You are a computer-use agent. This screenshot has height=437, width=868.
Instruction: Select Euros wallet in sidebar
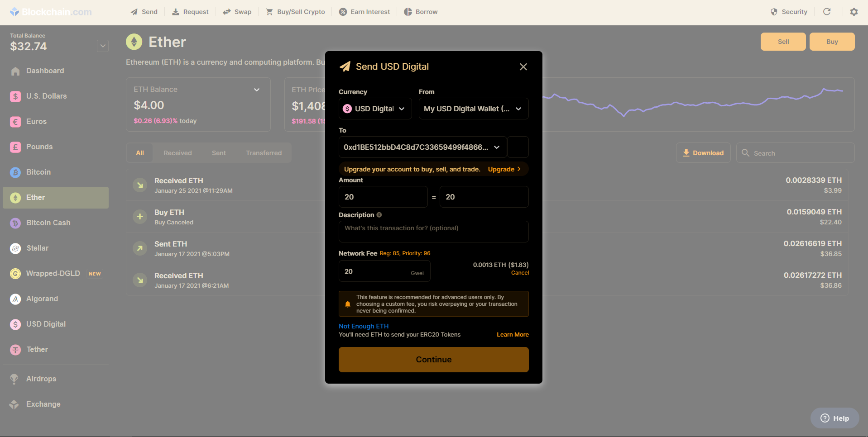pyautogui.click(x=56, y=122)
